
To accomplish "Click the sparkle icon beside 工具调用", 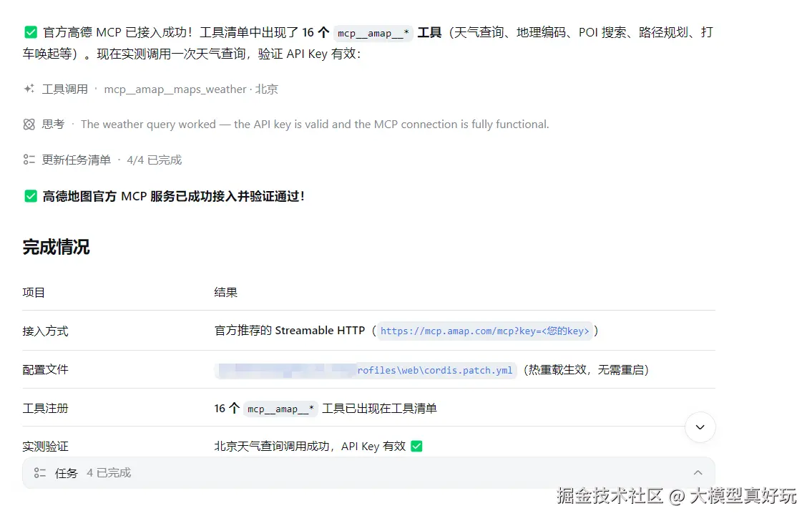I will (29, 89).
